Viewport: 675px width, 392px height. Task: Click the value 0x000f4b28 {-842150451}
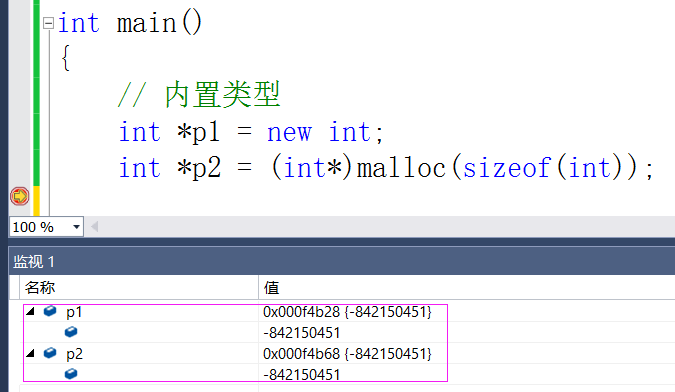[x=347, y=312]
